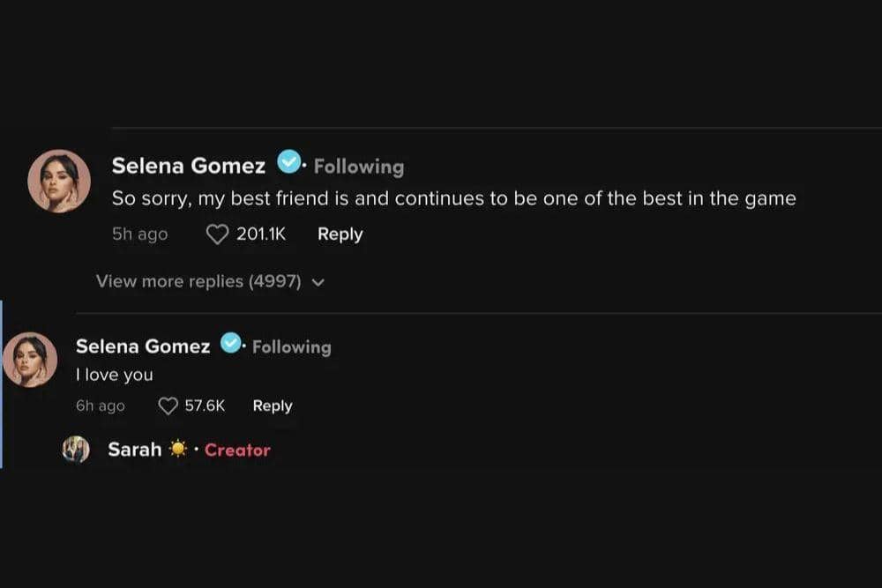Toggle Following on the 5h ago comment

pyautogui.click(x=358, y=167)
